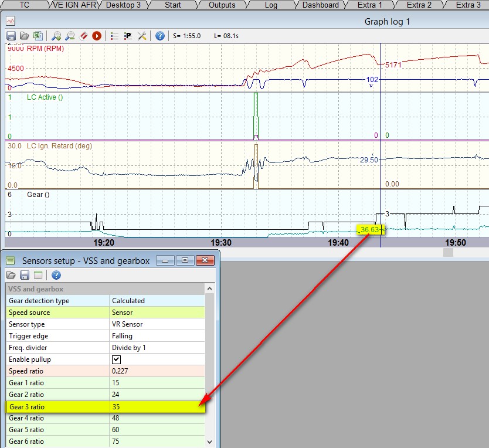Open a log file from graph toolbar

[25, 36]
